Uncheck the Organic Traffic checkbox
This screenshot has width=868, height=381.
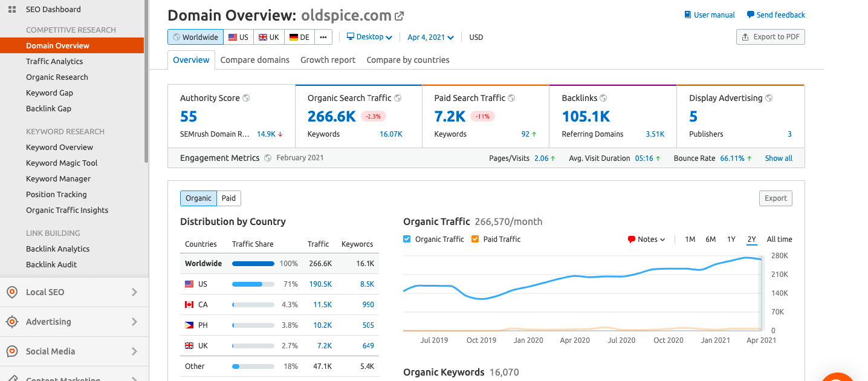click(407, 239)
